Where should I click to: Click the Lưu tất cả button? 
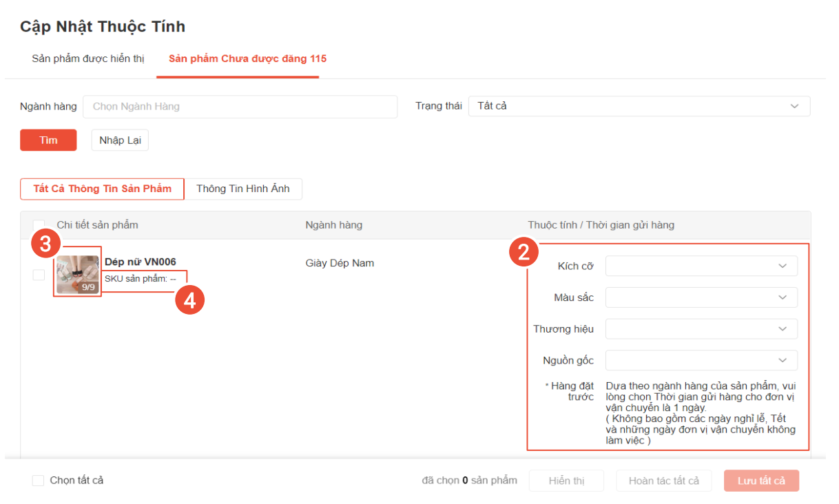pyautogui.click(x=761, y=481)
